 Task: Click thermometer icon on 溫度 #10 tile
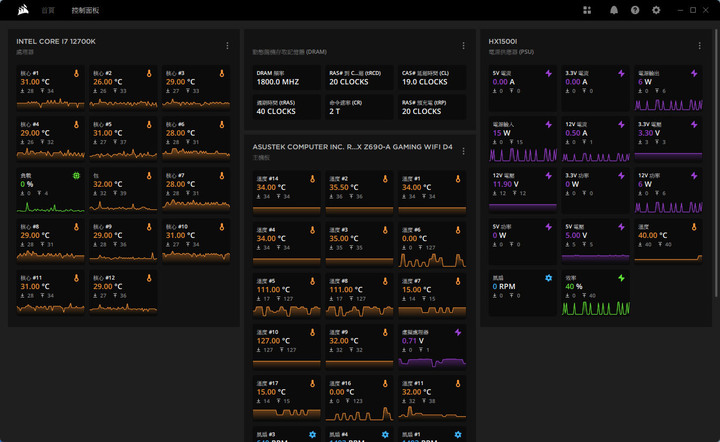pyautogui.click(x=312, y=332)
